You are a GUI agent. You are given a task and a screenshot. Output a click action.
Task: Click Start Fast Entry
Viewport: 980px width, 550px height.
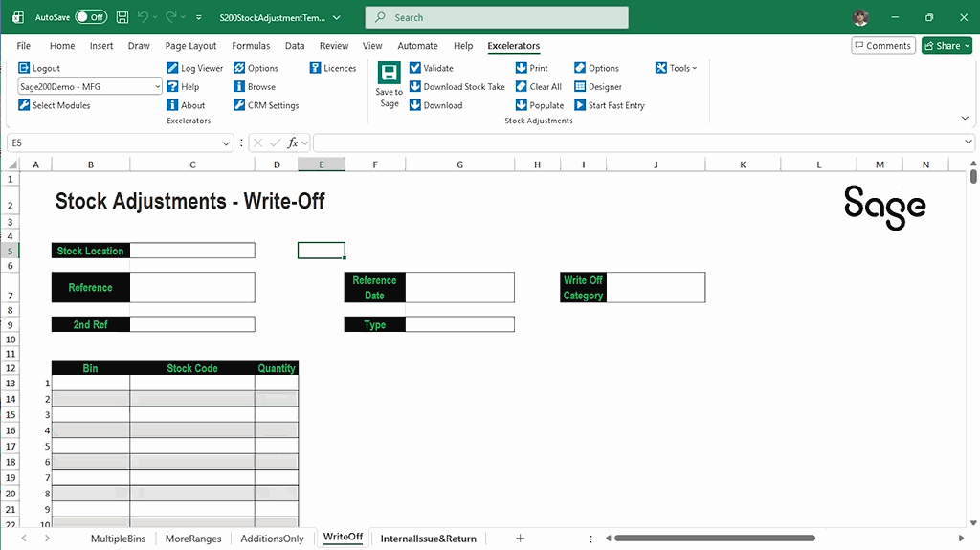610,105
